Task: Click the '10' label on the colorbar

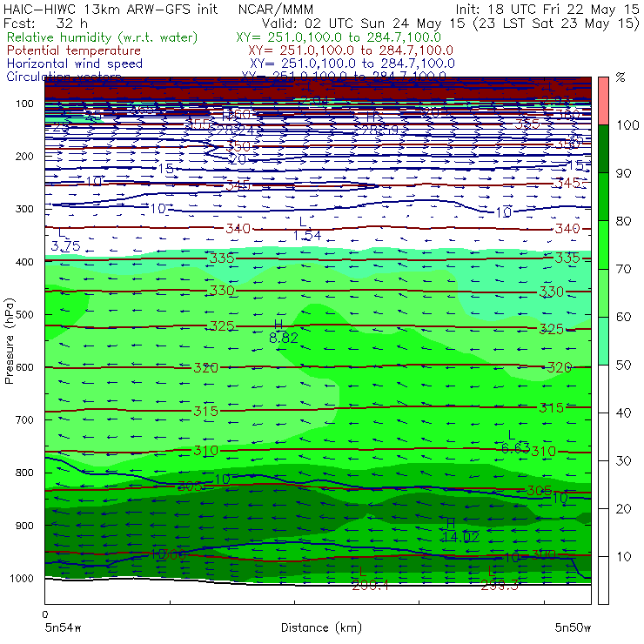Action: pyautogui.click(x=623, y=557)
